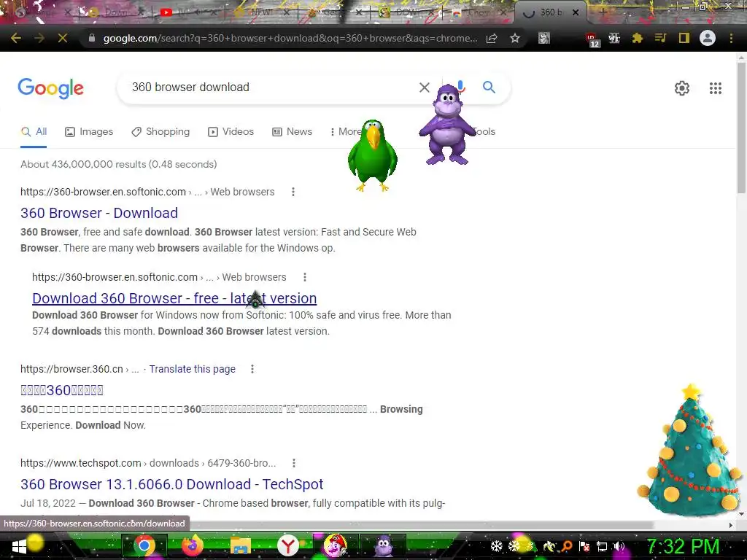
Task: Expand the More search filters menu
Action: coord(346,131)
